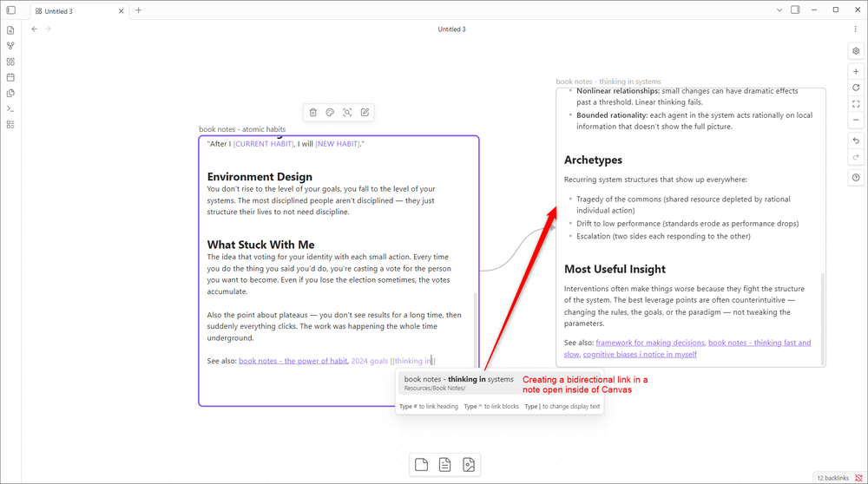The height and width of the screenshot is (484, 868).
Task: Open more options menu for Untitled 3
Action: 855,29
